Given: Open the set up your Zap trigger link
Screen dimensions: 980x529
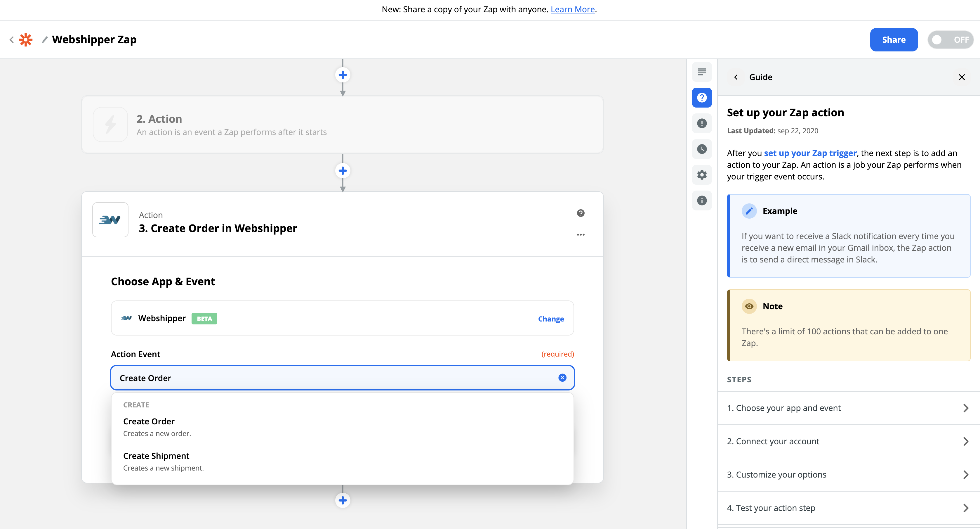Looking at the screenshot, I should coord(810,153).
